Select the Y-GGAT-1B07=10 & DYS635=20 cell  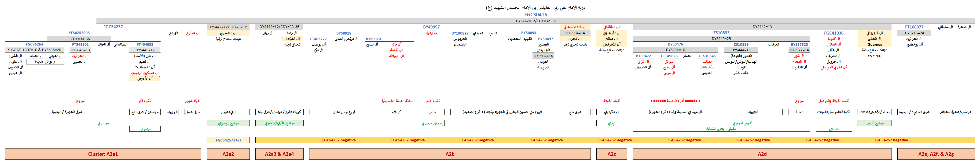point(34,50)
